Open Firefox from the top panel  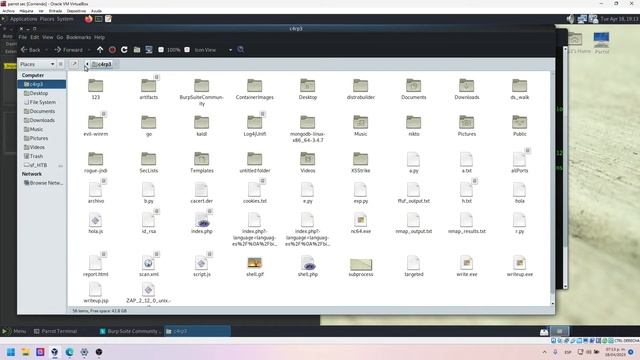(89, 19)
